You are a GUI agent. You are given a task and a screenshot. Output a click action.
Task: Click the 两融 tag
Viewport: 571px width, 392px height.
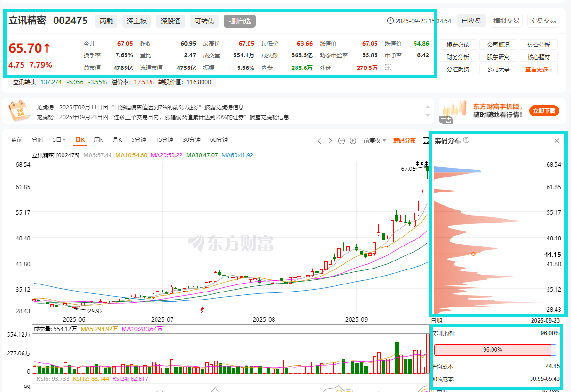click(x=106, y=21)
